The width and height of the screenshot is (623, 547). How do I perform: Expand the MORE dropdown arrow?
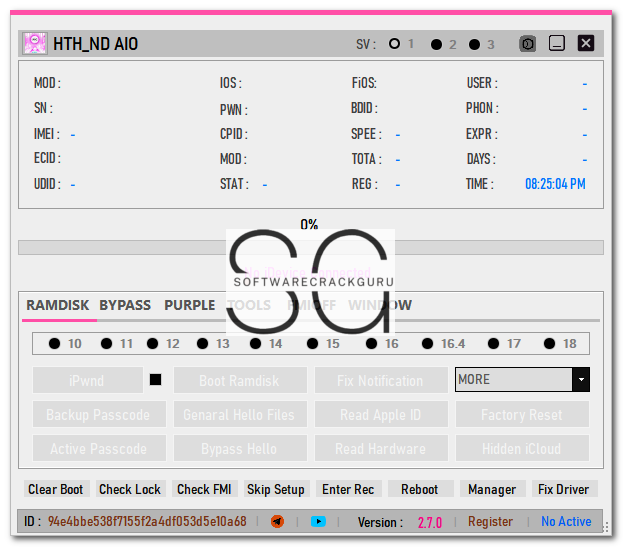point(581,379)
